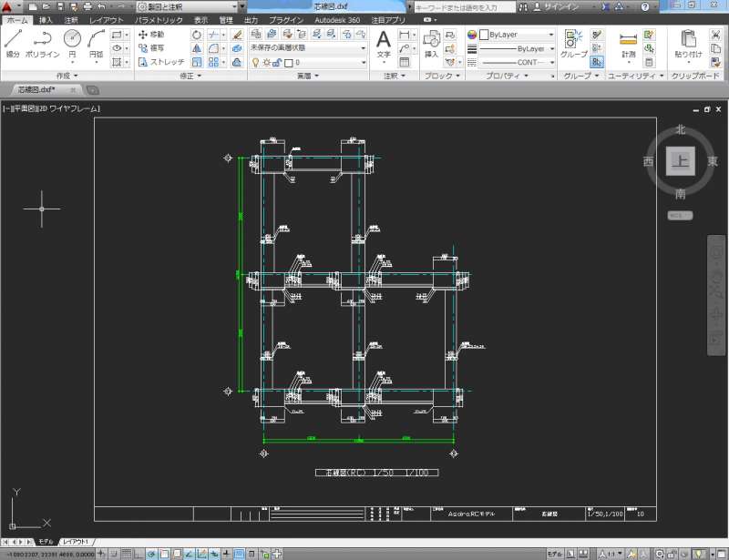Click the 文字 (Text) tool

(384, 42)
